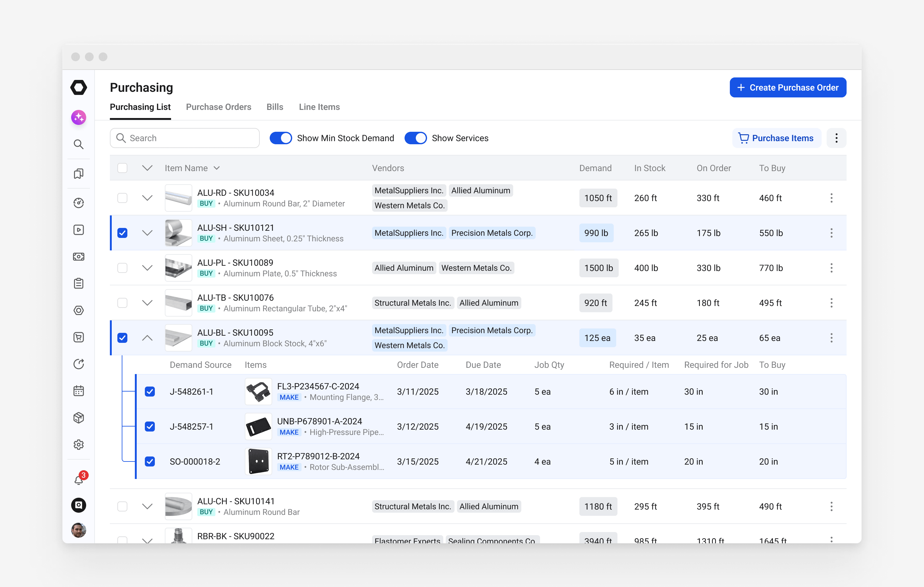Uncheck the SO-000018-2 demand source checkbox
924x587 pixels.
150,461
